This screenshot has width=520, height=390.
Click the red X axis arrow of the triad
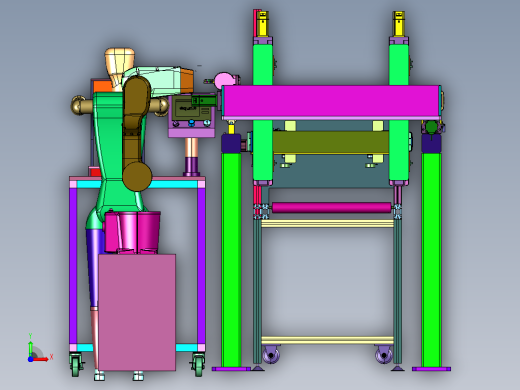coord(41,359)
